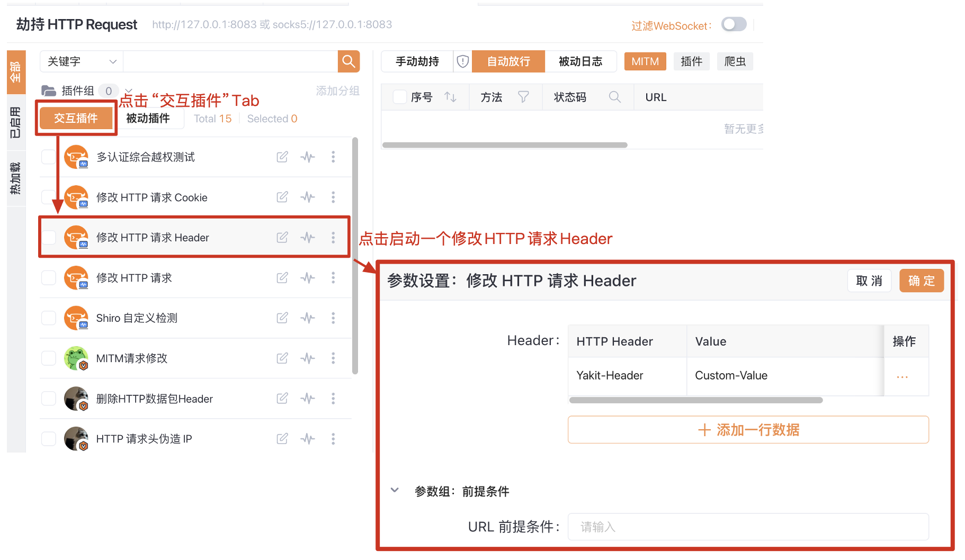Check the MITM请求修改 checkbox

[x=49, y=358]
